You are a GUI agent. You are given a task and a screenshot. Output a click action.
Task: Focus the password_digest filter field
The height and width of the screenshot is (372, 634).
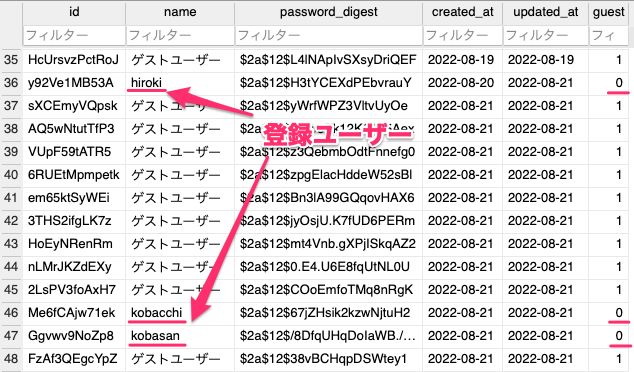[328, 36]
